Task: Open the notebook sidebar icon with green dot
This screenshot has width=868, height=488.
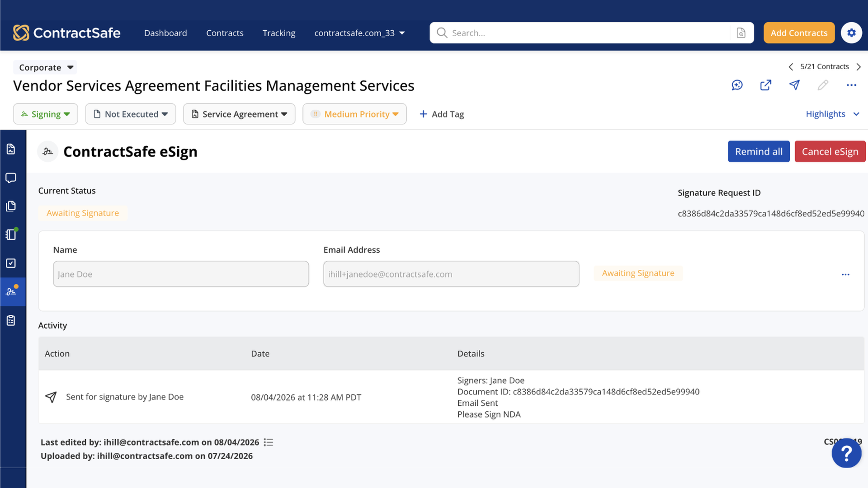Action: click(x=11, y=235)
